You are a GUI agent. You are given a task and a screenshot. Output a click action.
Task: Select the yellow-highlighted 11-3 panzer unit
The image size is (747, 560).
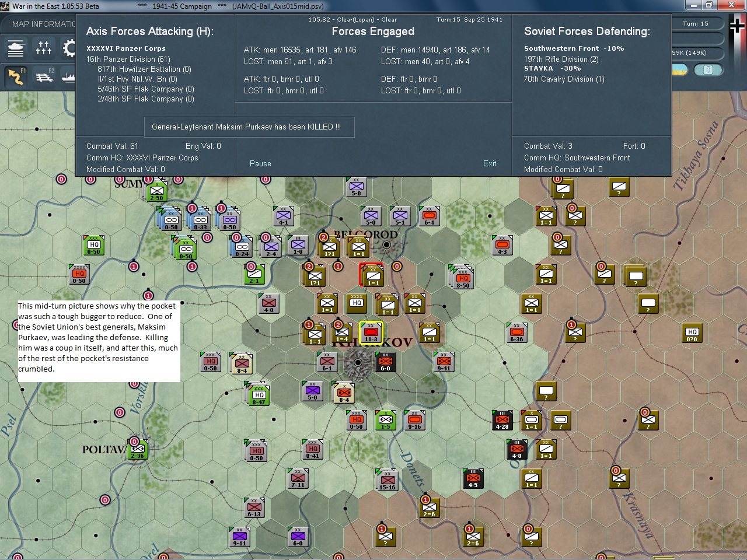(x=371, y=332)
